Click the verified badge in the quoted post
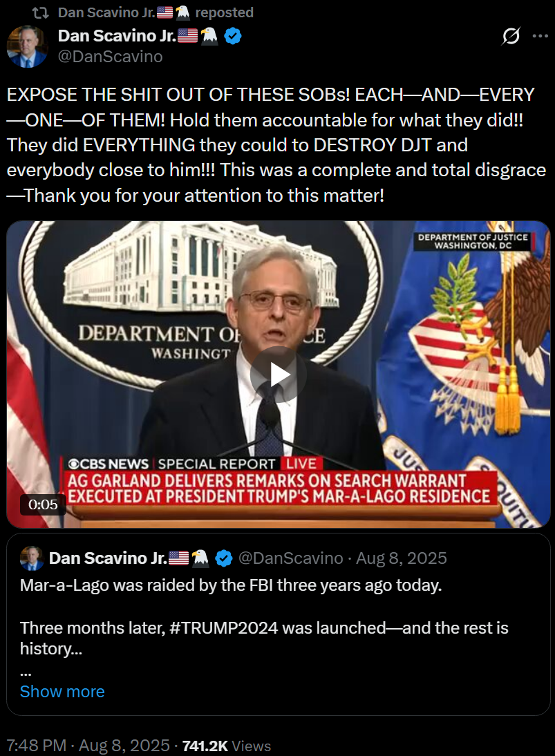The width and height of the screenshot is (555, 756). [223, 558]
